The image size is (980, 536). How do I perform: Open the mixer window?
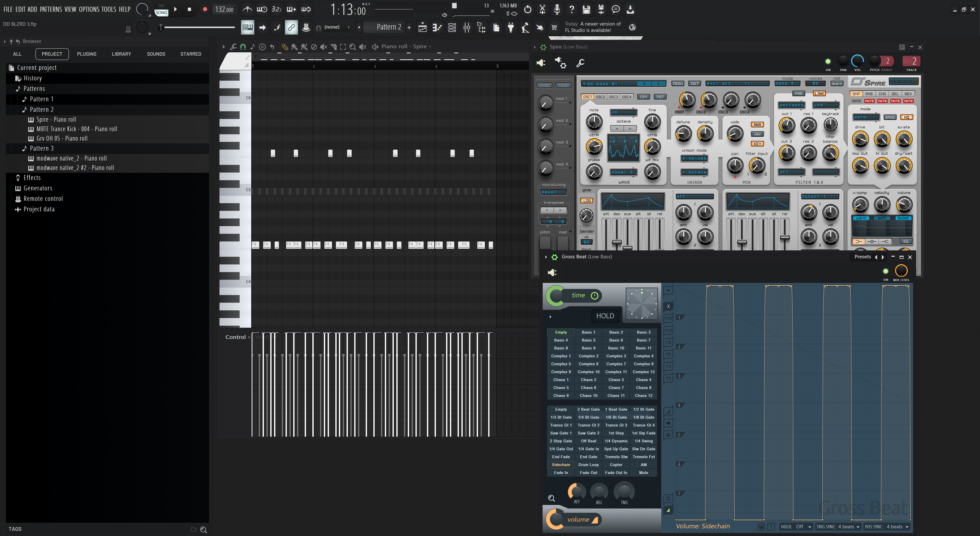[x=467, y=27]
